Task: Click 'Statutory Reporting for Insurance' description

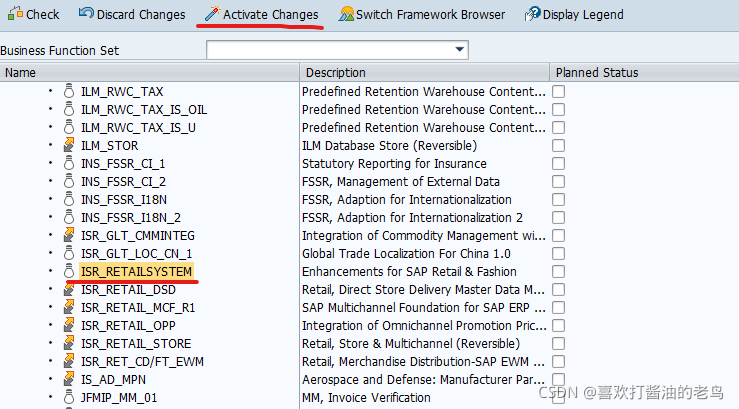Action: 394,164
